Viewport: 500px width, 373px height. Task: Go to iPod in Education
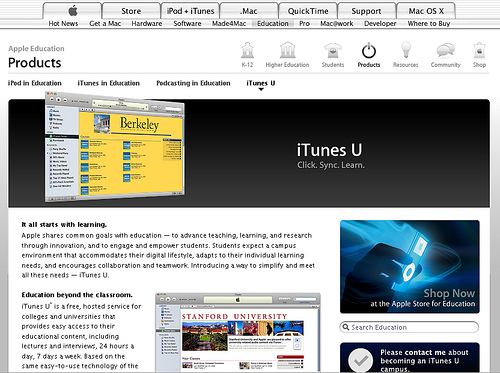35,83
